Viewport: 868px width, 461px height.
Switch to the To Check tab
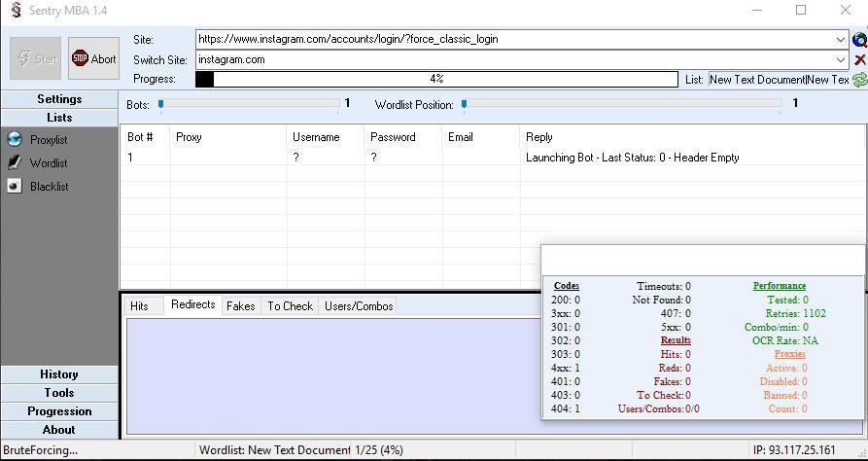tap(290, 305)
